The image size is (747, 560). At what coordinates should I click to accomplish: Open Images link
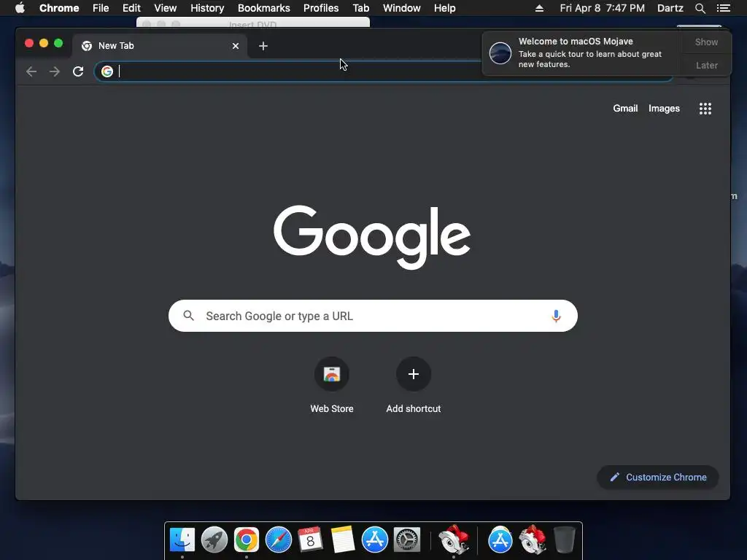click(664, 109)
